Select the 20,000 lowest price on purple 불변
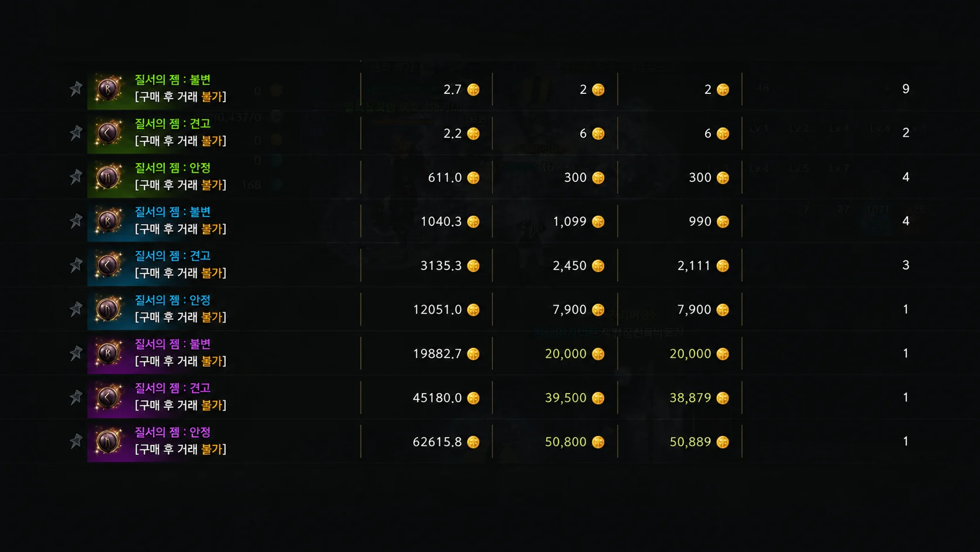The width and height of the screenshot is (980, 552). 690,354
